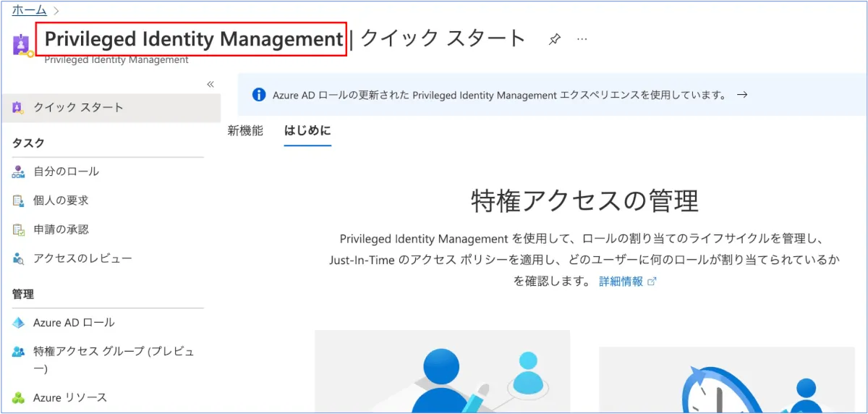Switch to the はじめに tab
Viewport: 868px width, 414px height.
point(307,132)
